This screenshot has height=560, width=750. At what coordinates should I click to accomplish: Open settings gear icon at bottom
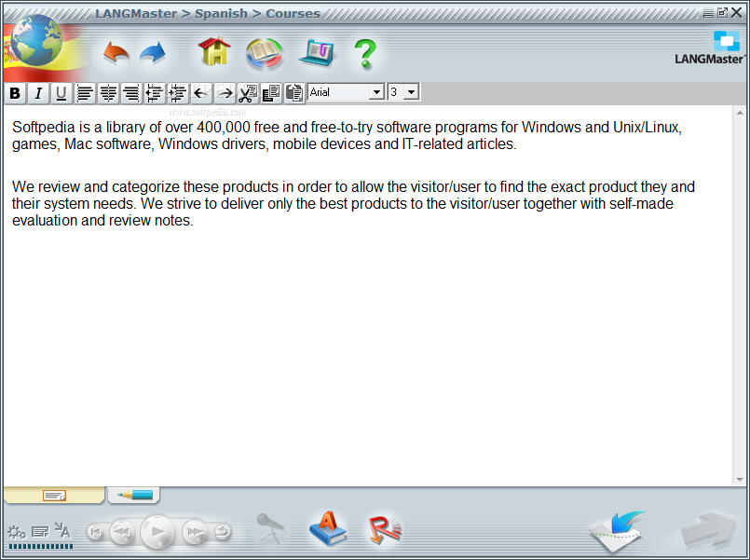point(16,532)
